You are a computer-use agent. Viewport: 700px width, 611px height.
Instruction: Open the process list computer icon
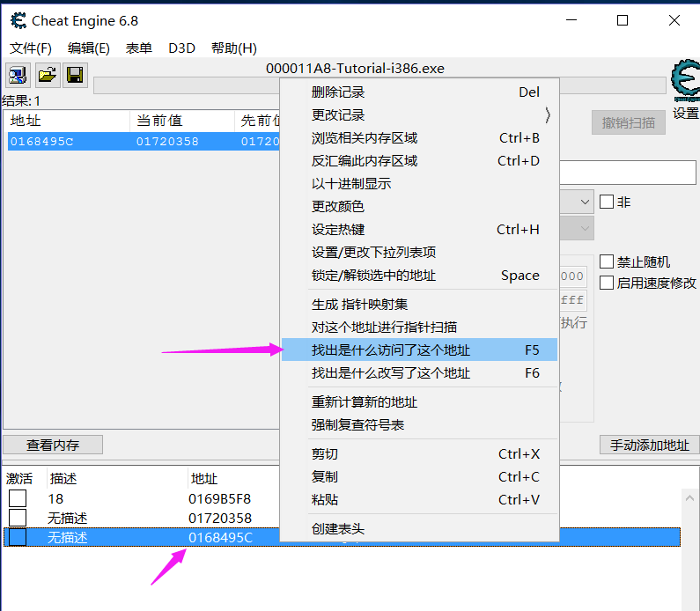coord(18,75)
